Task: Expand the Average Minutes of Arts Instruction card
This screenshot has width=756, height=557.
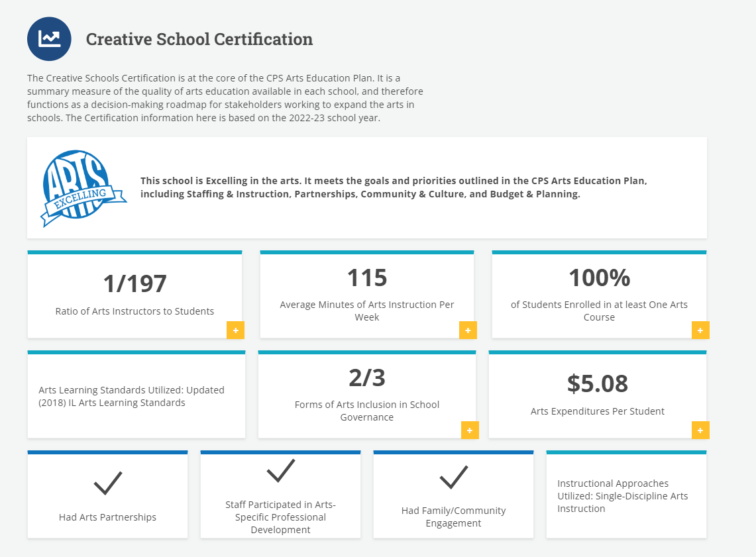Action: [468, 330]
